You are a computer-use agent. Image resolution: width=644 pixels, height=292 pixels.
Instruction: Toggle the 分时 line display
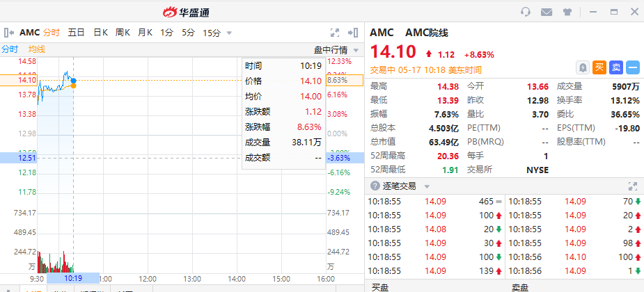coord(10,49)
